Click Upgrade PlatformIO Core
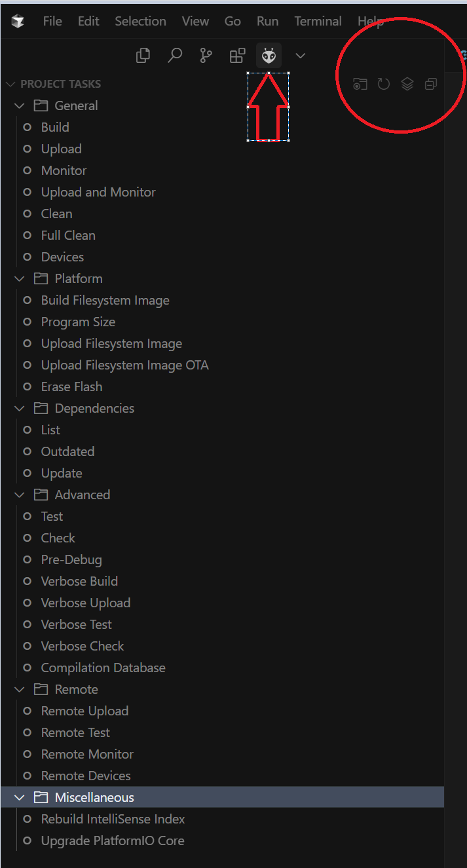The width and height of the screenshot is (467, 868). pos(113,840)
